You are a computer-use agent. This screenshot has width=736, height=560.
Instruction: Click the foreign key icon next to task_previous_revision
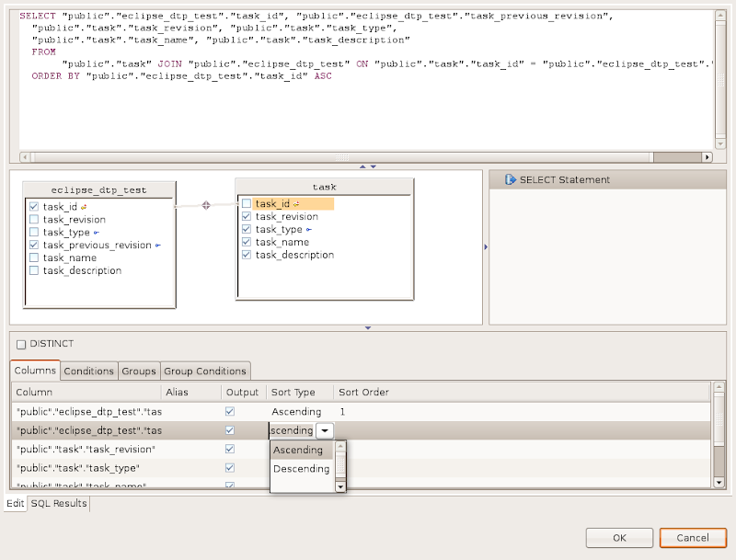coord(158,246)
